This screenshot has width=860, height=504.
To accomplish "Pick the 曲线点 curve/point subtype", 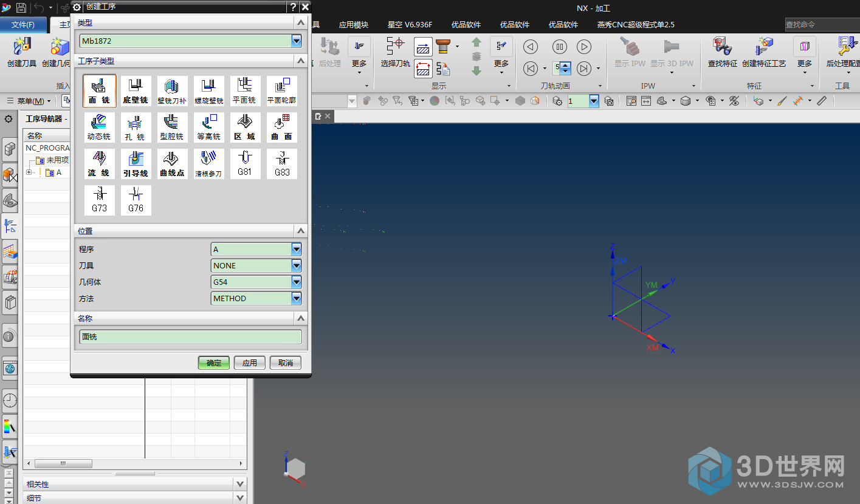I will pos(173,164).
